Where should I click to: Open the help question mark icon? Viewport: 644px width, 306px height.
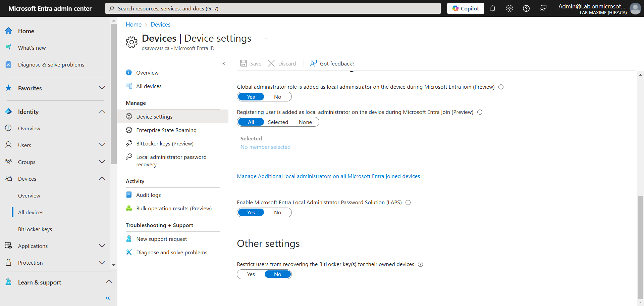pyautogui.click(x=526, y=8)
